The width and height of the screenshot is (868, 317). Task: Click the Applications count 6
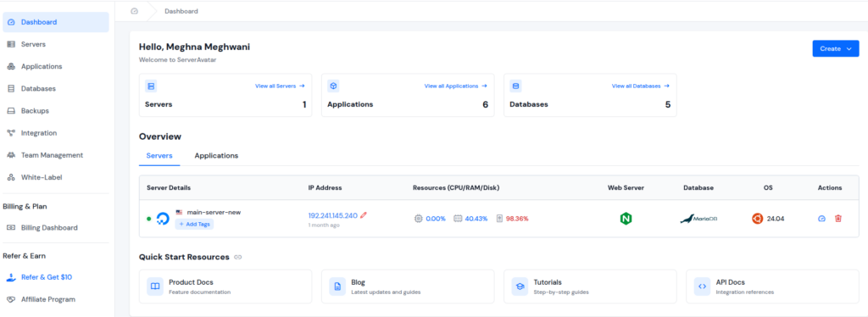pyautogui.click(x=486, y=104)
